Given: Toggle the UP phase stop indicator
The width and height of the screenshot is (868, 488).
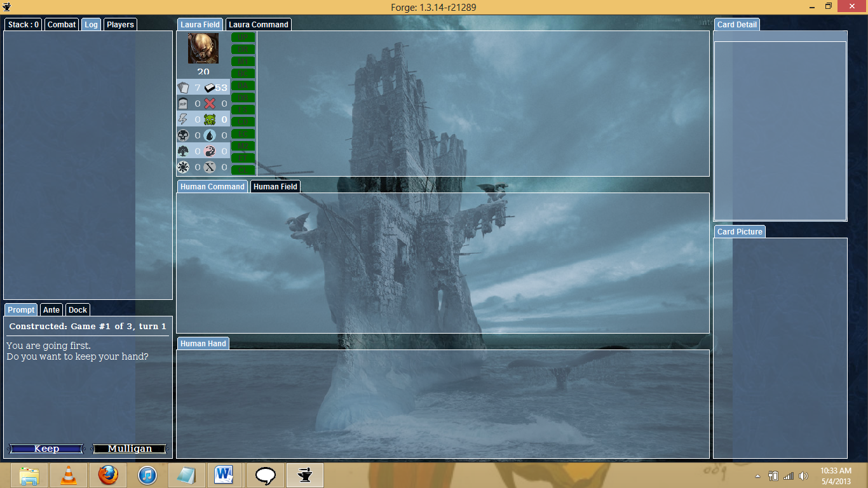Looking at the screenshot, I should pyautogui.click(x=243, y=37).
